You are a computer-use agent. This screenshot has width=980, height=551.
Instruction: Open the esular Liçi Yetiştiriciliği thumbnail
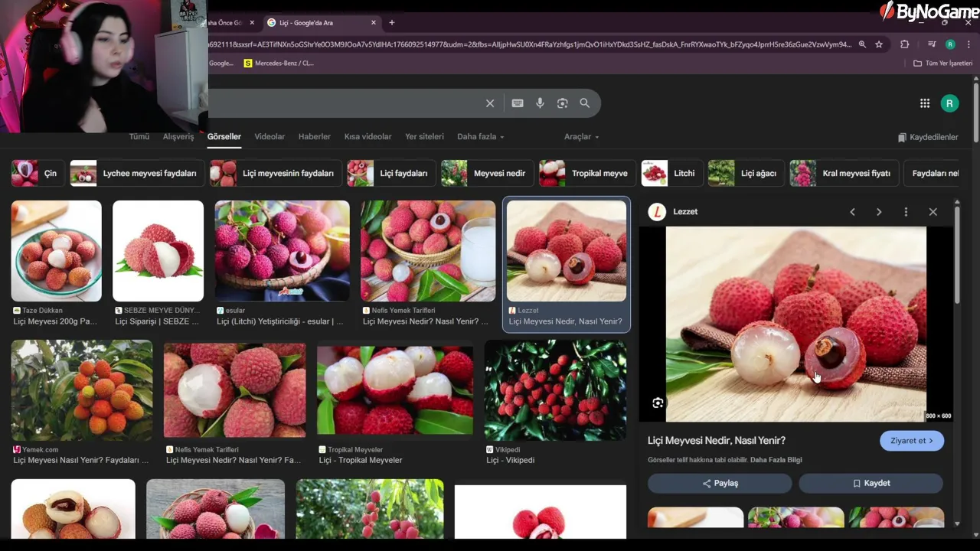pyautogui.click(x=282, y=251)
